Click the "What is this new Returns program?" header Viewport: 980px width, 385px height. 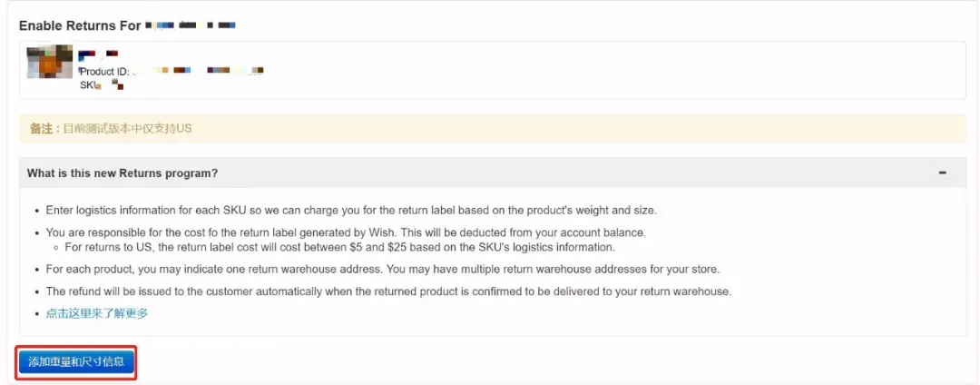point(122,173)
